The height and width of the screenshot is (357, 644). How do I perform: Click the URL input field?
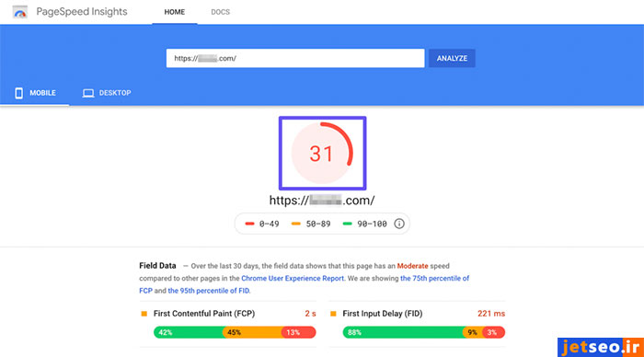coord(295,58)
